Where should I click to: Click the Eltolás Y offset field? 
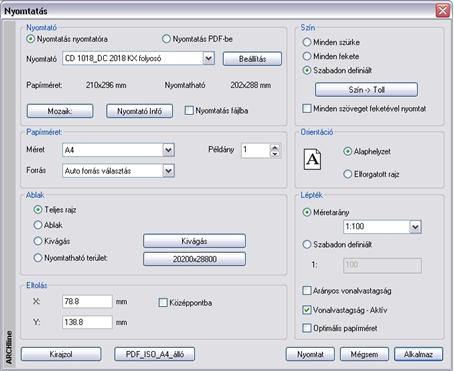pos(87,322)
